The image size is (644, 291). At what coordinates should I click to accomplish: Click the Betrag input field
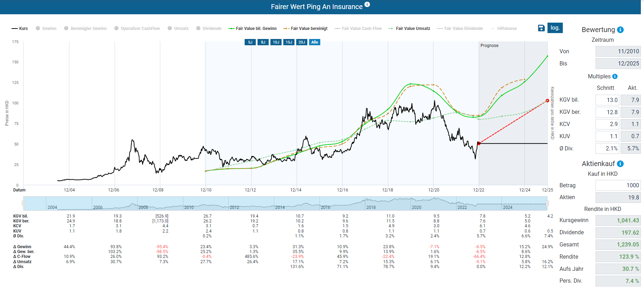[x=618, y=186]
